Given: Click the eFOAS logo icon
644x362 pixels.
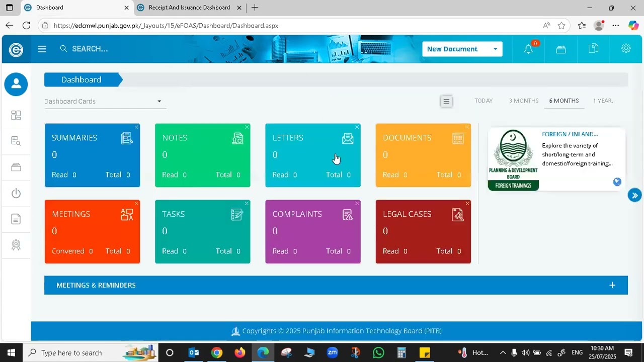Looking at the screenshot, I should point(16,49).
